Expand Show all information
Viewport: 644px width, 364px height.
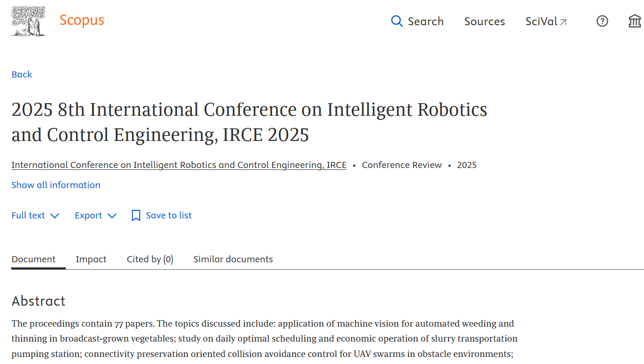click(56, 185)
